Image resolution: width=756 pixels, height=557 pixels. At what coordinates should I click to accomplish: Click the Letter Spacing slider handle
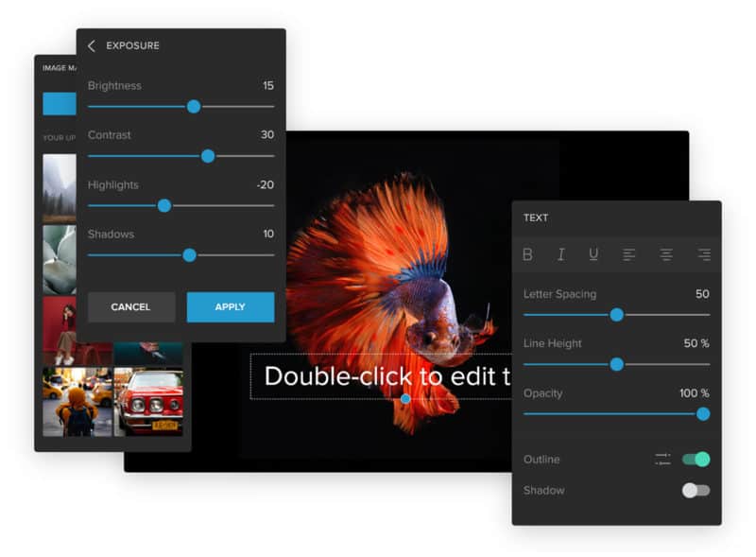point(617,315)
